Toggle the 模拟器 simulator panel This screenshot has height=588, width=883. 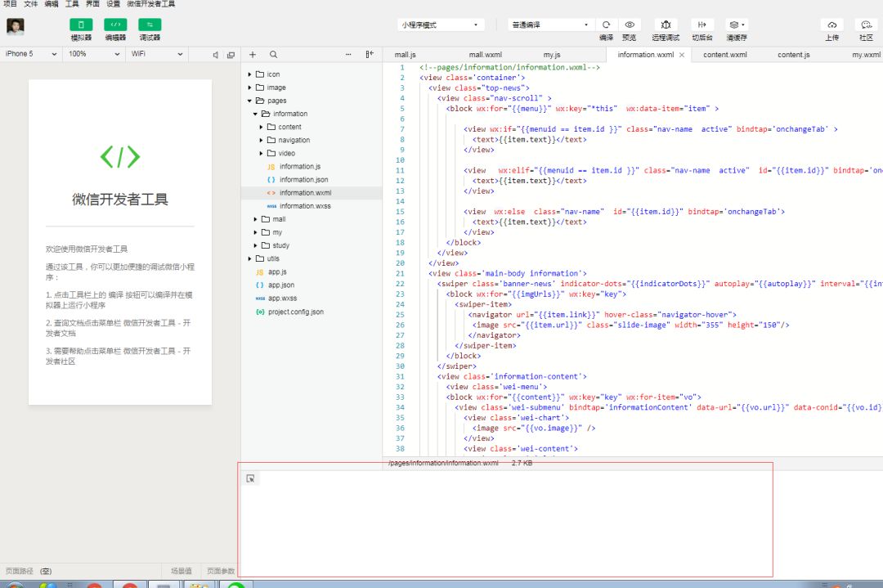point(81,25)
